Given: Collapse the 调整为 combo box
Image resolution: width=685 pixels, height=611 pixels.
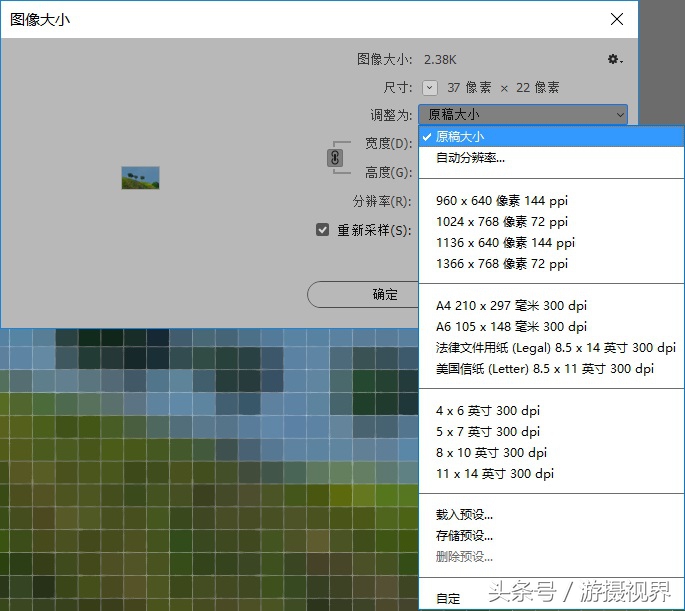Looking at the screenshot, I should [x=523, y=114].
